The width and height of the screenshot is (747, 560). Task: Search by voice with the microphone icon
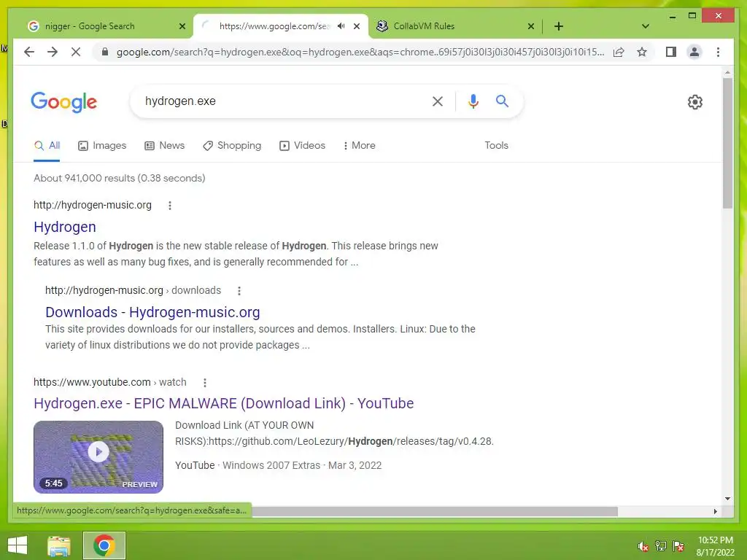[x=473, y=101]
